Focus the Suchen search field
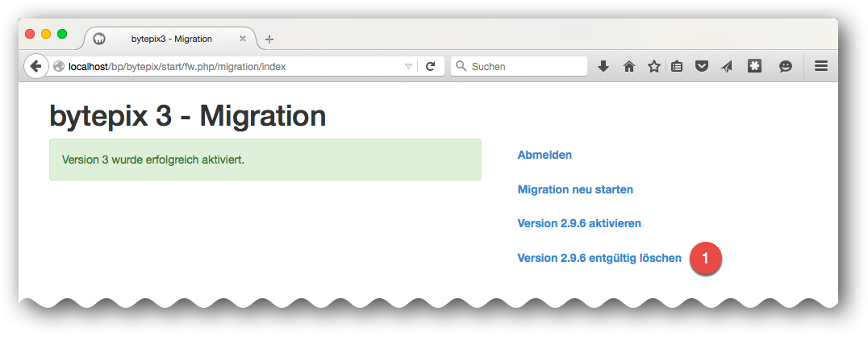The width and height of the screenshot is (868, 357). click(520, 66)
